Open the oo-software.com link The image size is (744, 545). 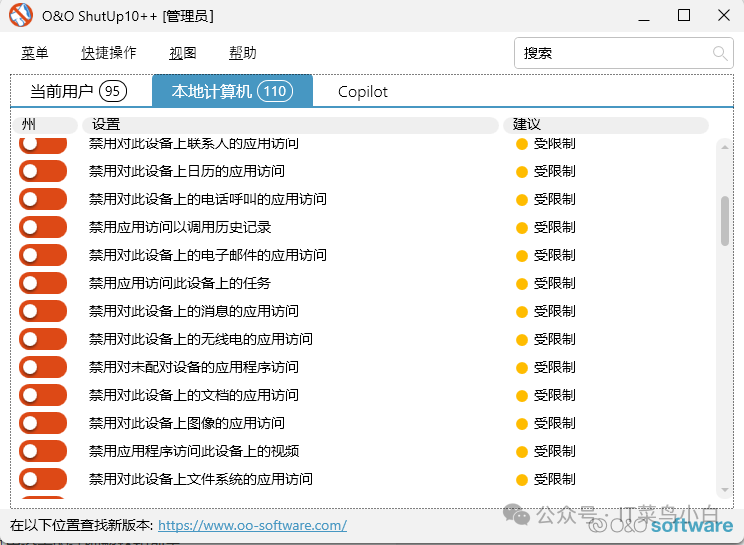point(252,525)
